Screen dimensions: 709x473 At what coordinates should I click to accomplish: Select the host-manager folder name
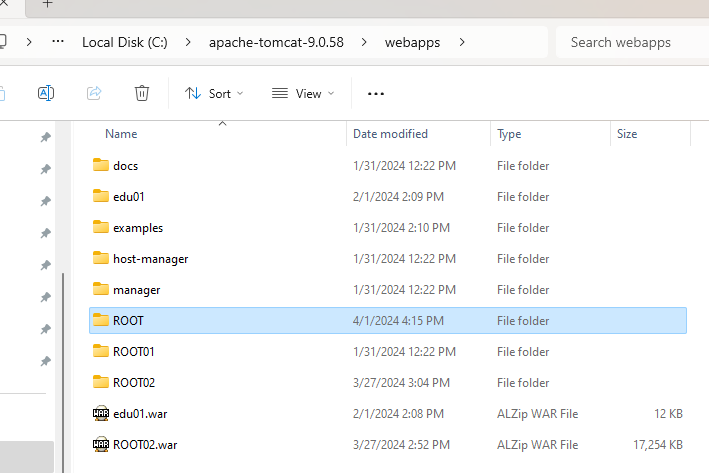pos(151,259)
